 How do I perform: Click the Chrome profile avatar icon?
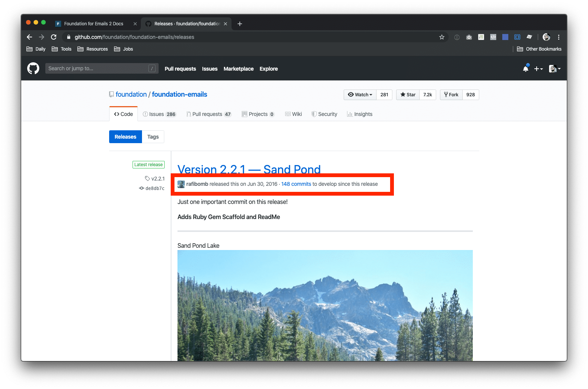tap(546, 37)
